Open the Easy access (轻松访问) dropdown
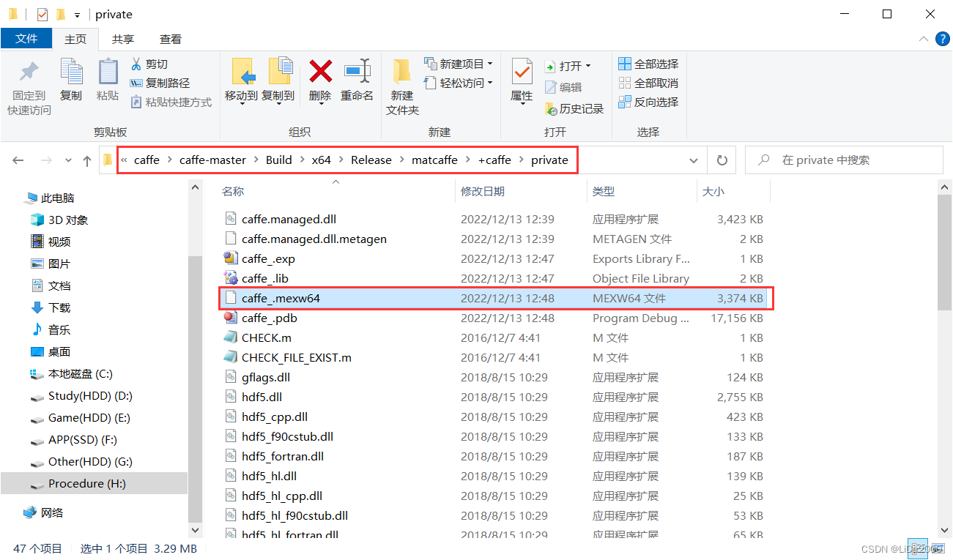Screen dimensions: 953x560 (459, 83)
